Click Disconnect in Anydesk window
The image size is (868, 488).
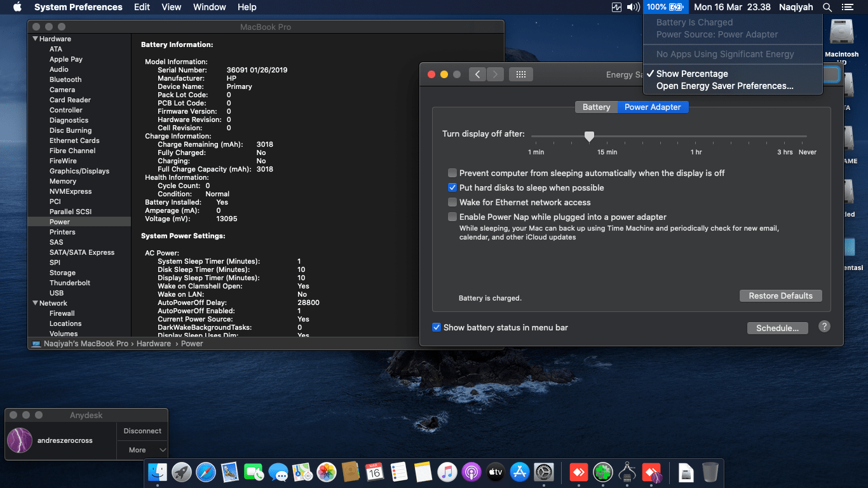(x=142, y=431)
